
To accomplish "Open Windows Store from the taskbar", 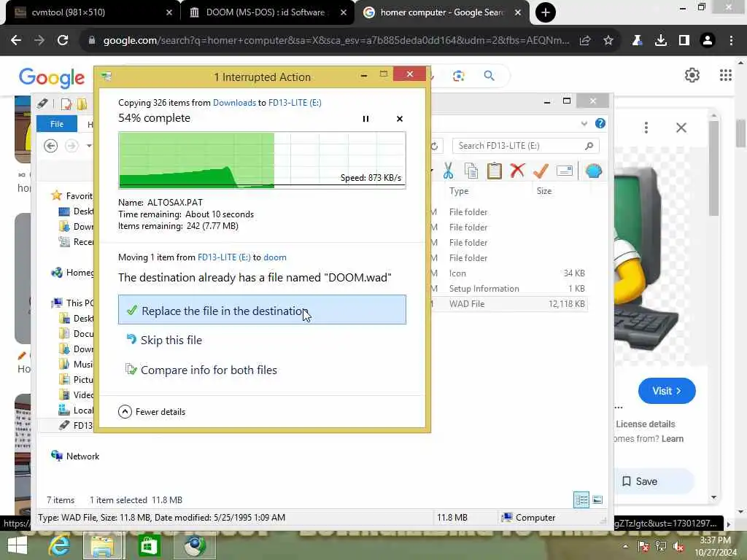I will [x=149, y=545].
